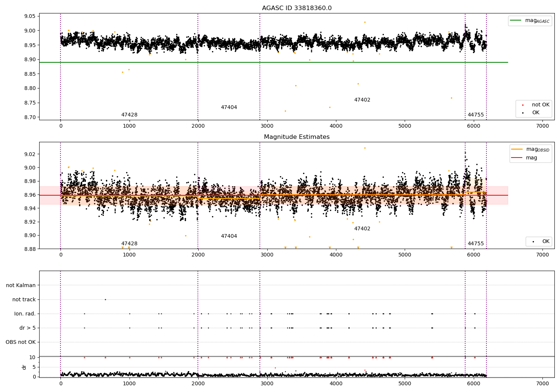
Task: Click the 3000 x-axis tick of top plot
Action: point(267,126)
